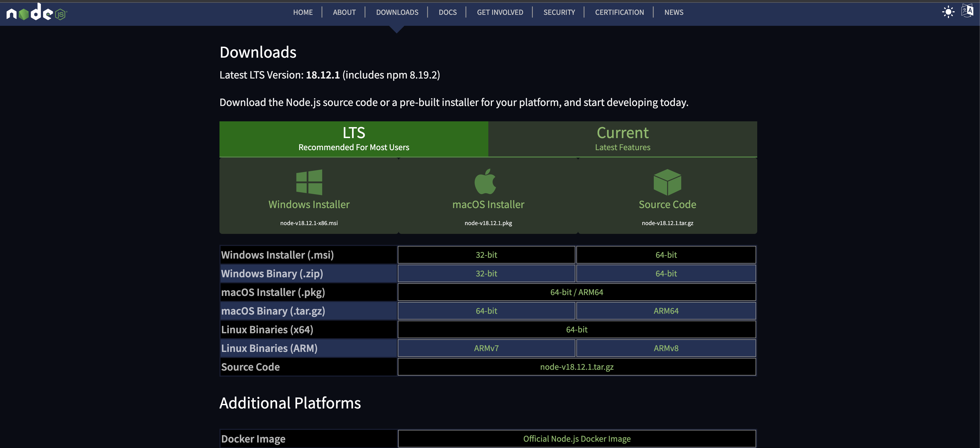This screenshot has width=980, height=448.
Task: Open Official Node.js Docker Image link
Action: [x=577, y=439]
